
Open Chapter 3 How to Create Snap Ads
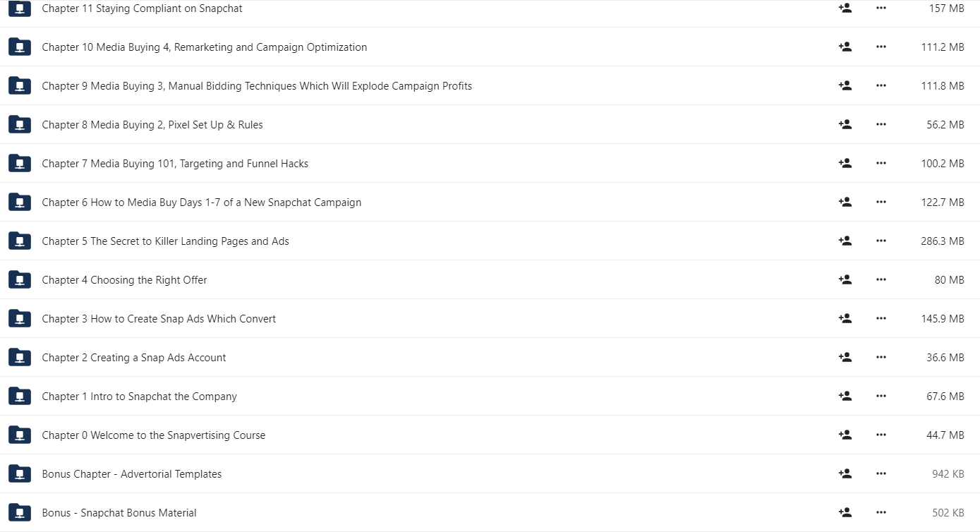click(159, 319)
